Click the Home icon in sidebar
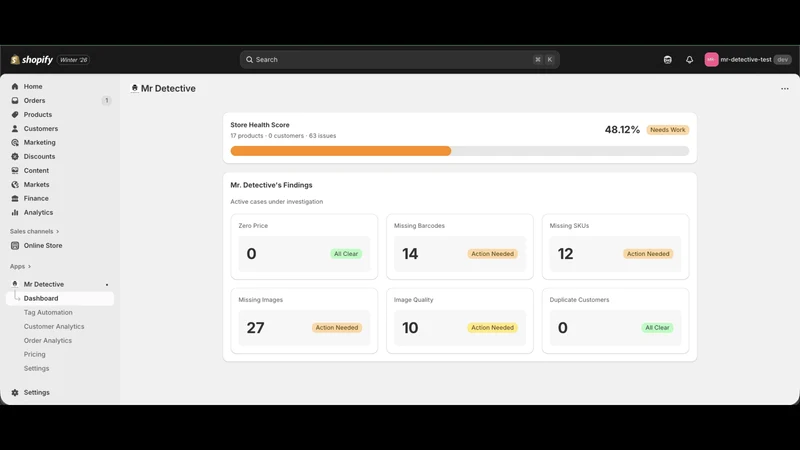 (x=15, y=87)
